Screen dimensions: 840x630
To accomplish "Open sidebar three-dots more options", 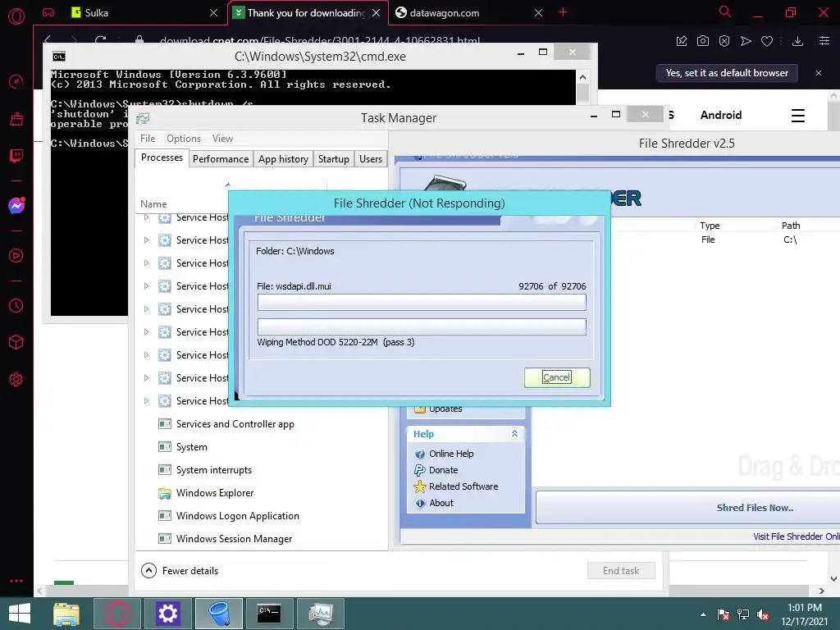I will click(x=16, y=581).
